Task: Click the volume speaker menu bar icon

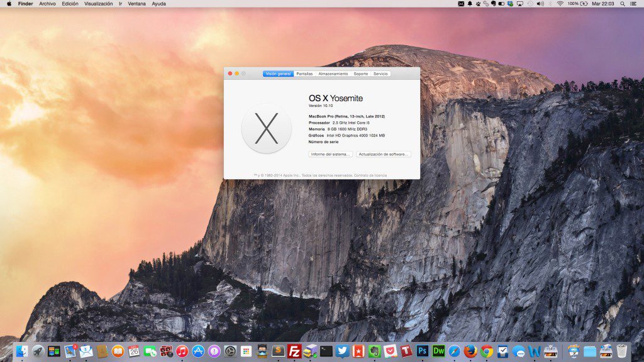Action: [540, 4]
